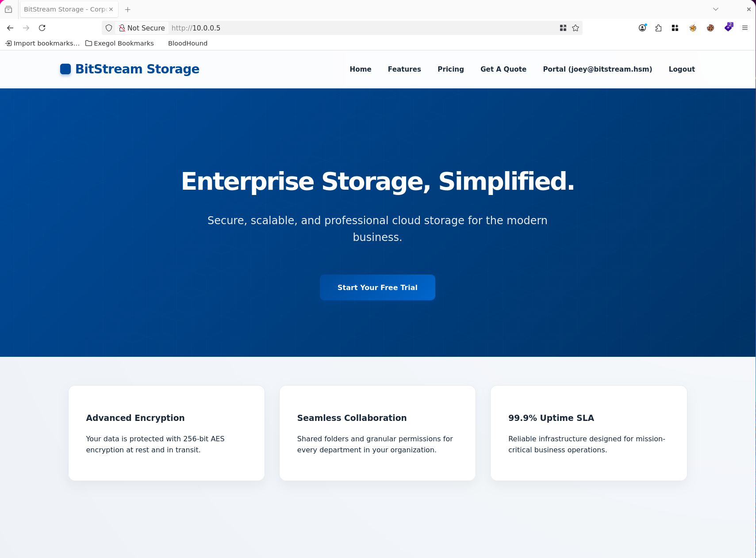Click the purple tag extension icon
The height and width of the screenshot is (558, 756).
coord(729,27)
